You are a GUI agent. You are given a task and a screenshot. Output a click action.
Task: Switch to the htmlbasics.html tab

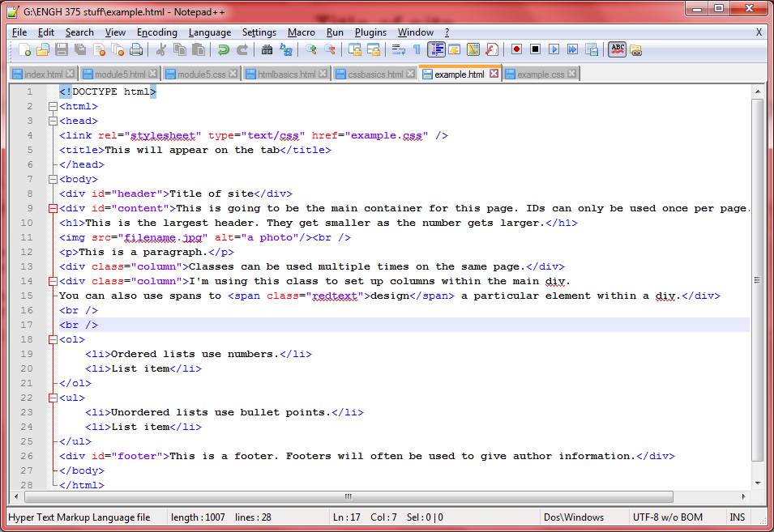[x=286, y=74]
